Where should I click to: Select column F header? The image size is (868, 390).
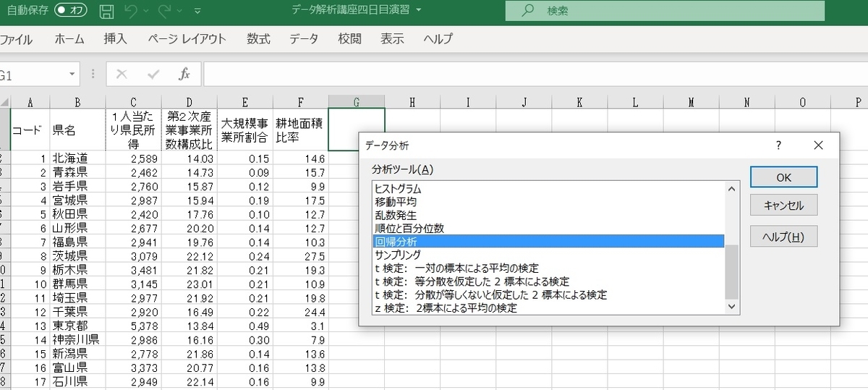pyautogui.click(x=300, y=103)
